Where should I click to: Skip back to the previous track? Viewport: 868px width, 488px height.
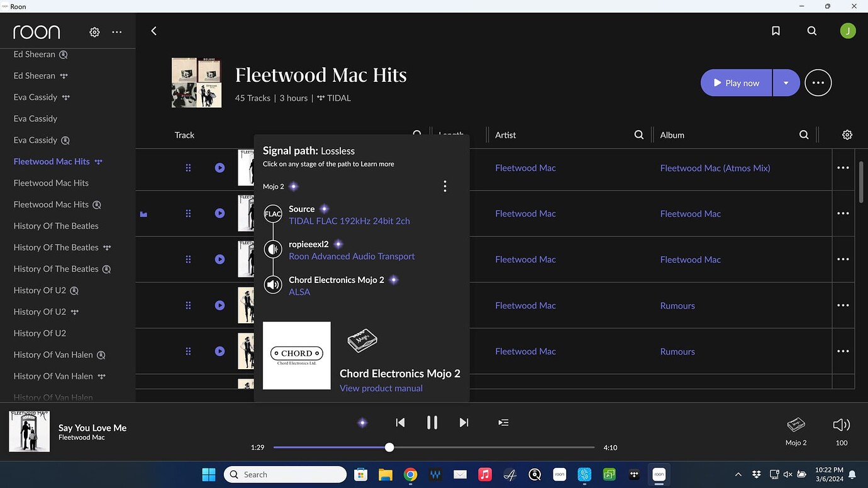click(400, 422)
